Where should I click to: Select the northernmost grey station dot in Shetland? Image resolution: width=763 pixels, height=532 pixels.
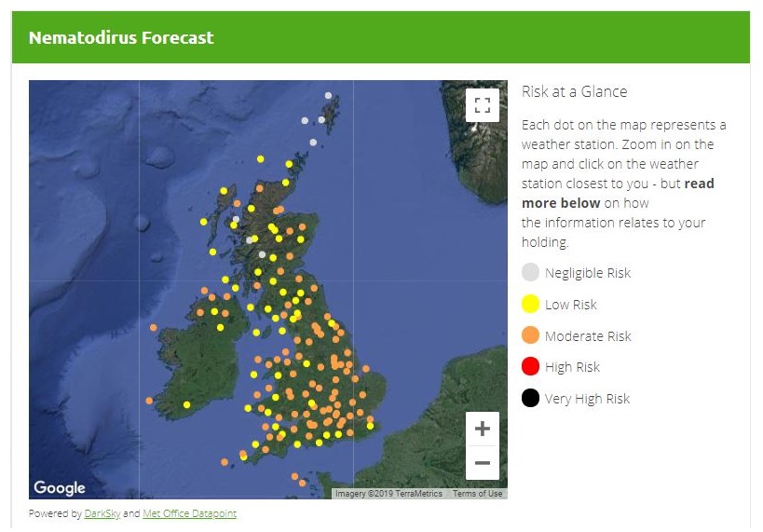[329, 96]
